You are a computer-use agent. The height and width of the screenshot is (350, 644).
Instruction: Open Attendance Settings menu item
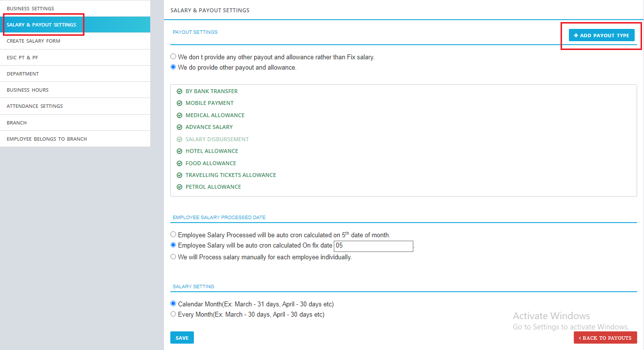(x=75, y=106)
